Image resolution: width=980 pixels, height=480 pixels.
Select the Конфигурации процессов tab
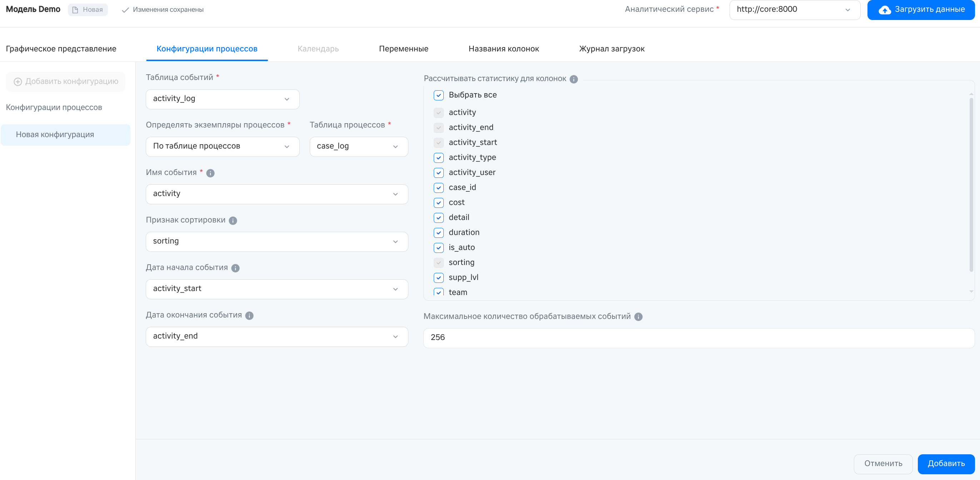(x=207, y=49)
